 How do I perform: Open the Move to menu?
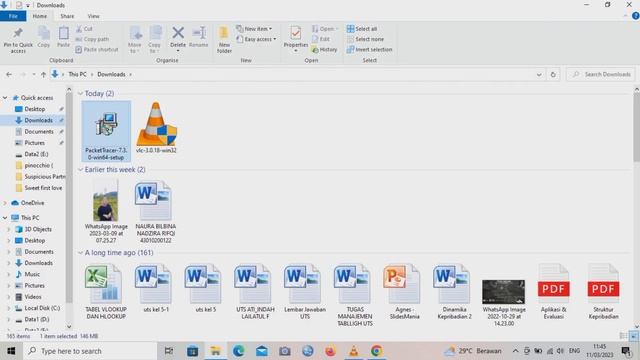pos(135,40)
